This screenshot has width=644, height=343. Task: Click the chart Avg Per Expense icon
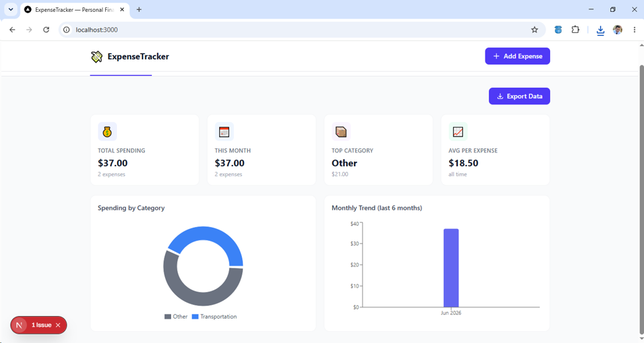(x=458, y=132)
